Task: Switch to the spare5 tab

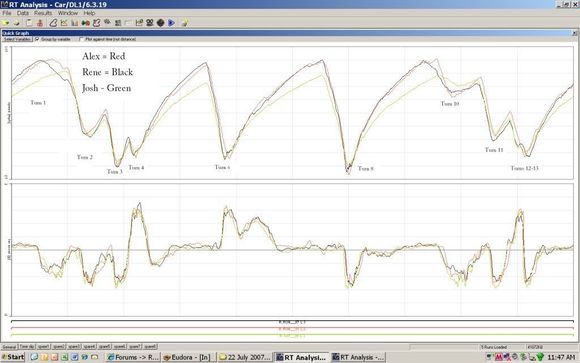Action: coord(104,347)
